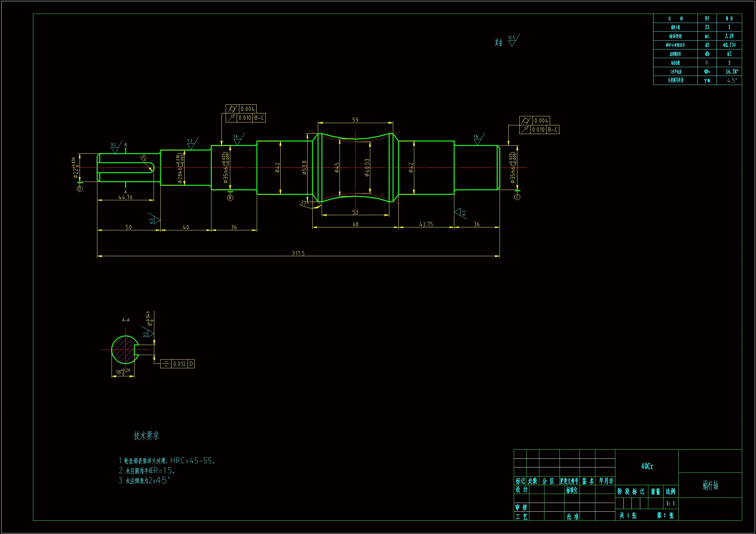Select datum D circle at left end
Image resolution: width=756 pixels, height=534 pixels.
pos(80,189)
